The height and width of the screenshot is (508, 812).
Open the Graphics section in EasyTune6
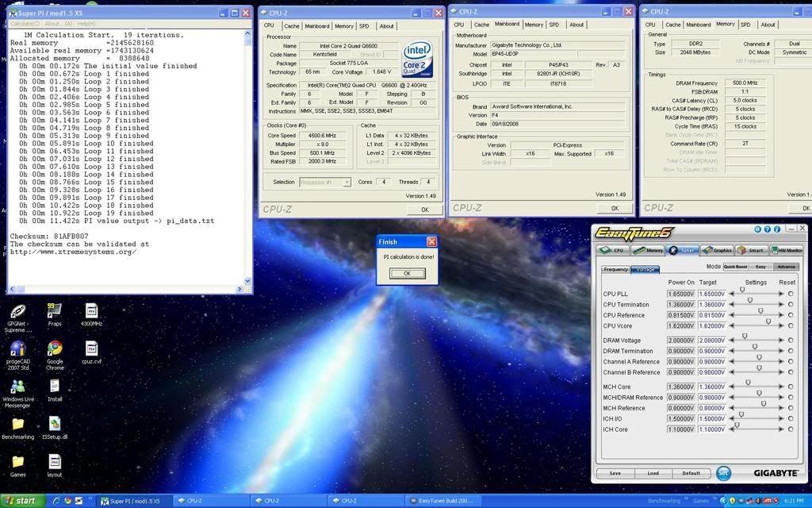coord(717,250)
